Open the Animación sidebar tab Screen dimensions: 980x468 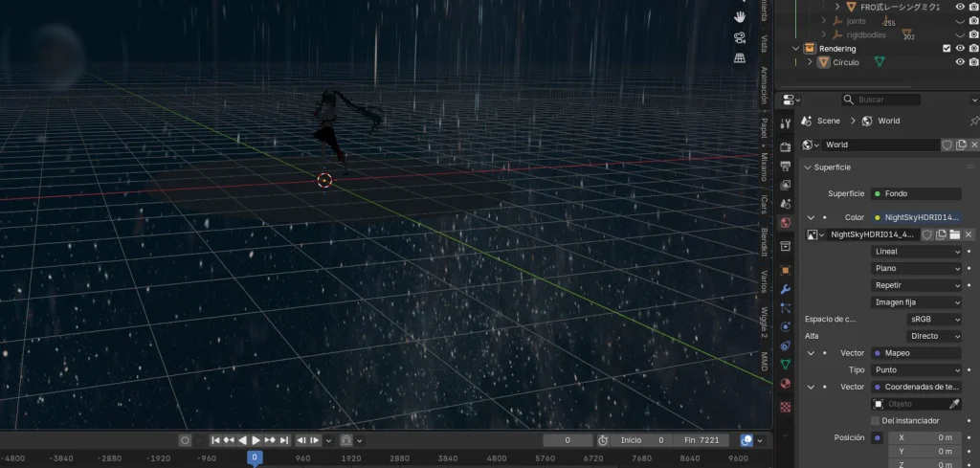[x=764, y=86]
